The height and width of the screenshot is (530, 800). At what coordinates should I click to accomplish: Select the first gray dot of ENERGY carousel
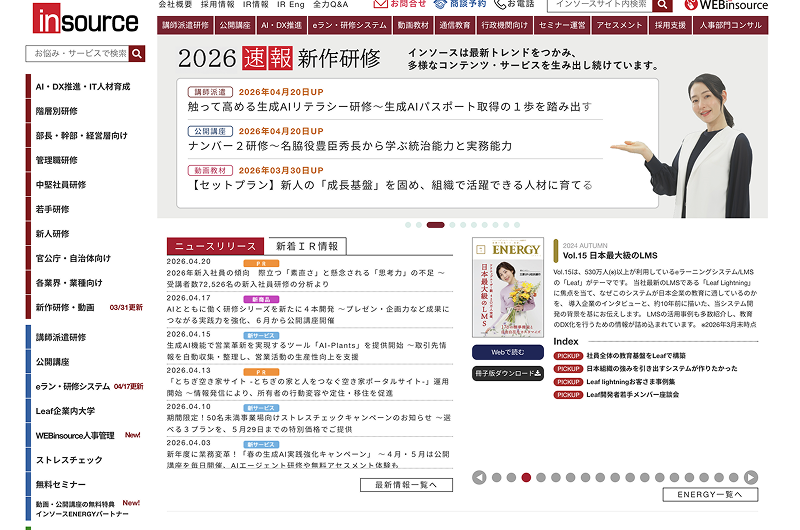point(496,477)
